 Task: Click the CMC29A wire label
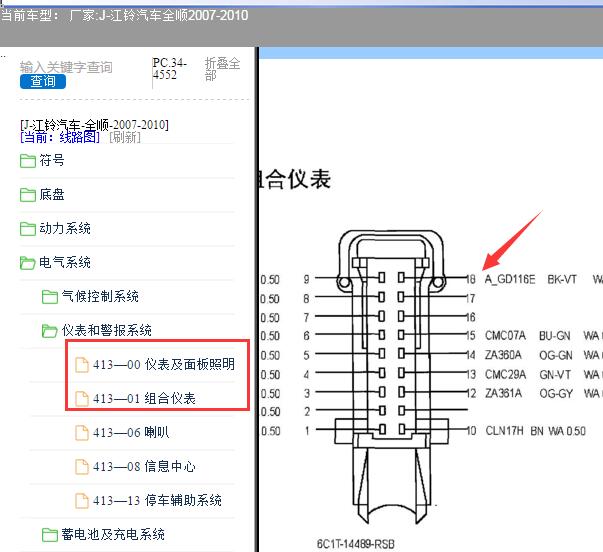coord(505,374)
